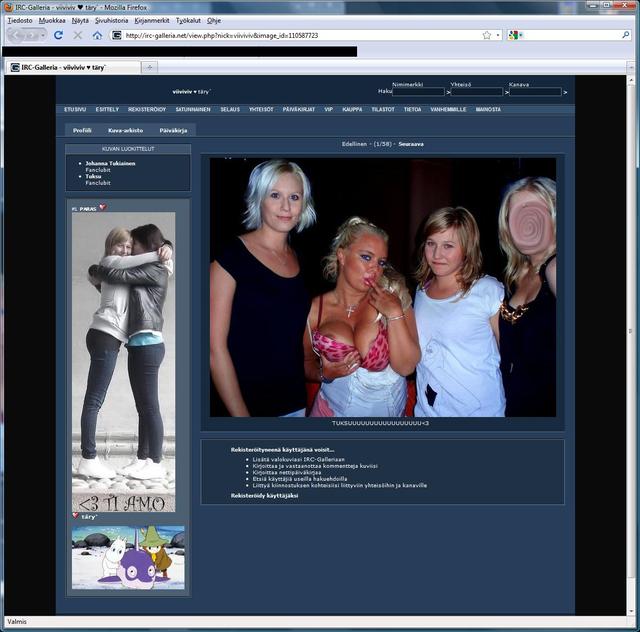Viewport: 640px width, 632px height.
Task: Switch to the Päiväkirja tab
Action: (x=173, y=130)
